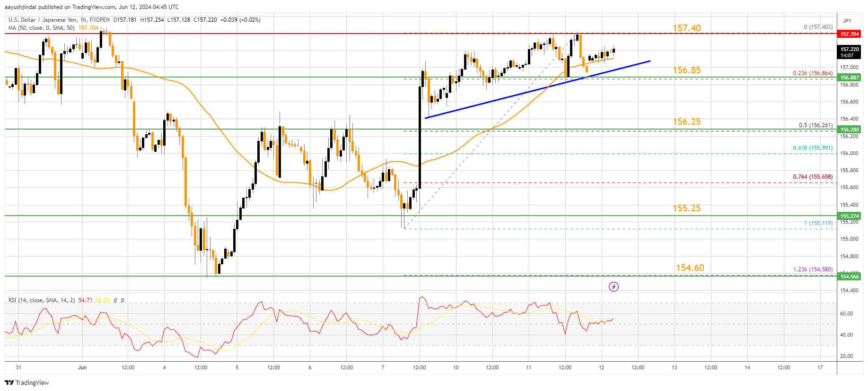Click the 60.00 RSI scale value

click(x=846, y=313)
